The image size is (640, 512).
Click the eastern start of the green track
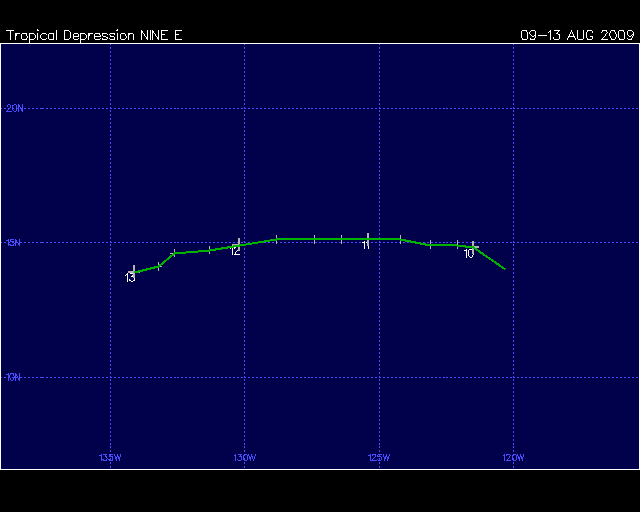coord(505,269)
